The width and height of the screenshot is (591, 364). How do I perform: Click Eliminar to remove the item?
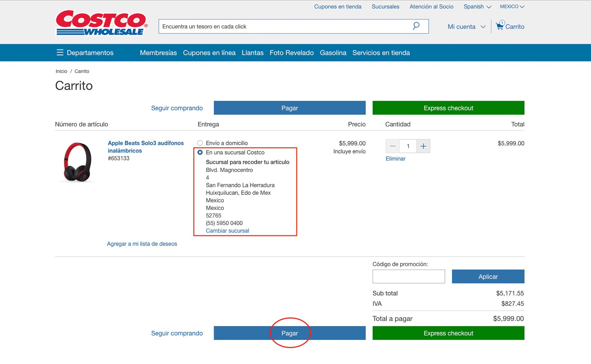tap(395, 158)
